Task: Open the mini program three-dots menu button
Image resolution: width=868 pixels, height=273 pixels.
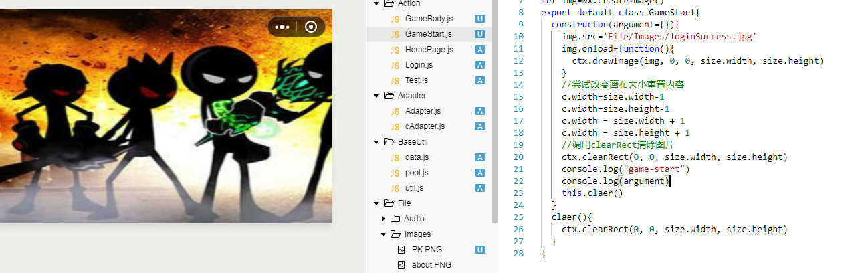Action: pyautogui.click(x=283, y=27)
